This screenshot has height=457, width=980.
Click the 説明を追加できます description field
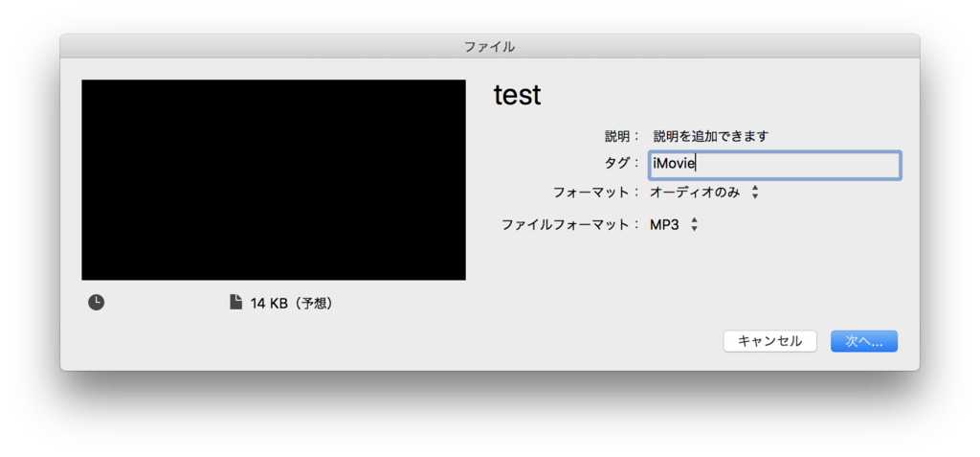point(711,135)
